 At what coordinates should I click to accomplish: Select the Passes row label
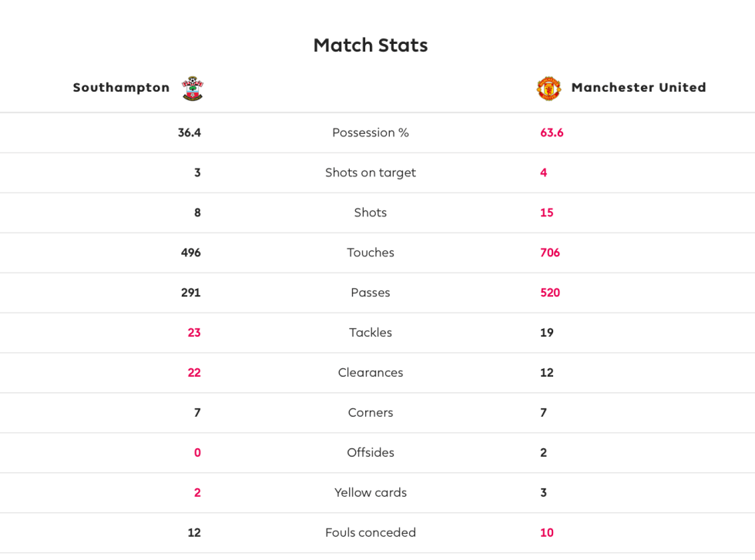click(x=371, y=293)
